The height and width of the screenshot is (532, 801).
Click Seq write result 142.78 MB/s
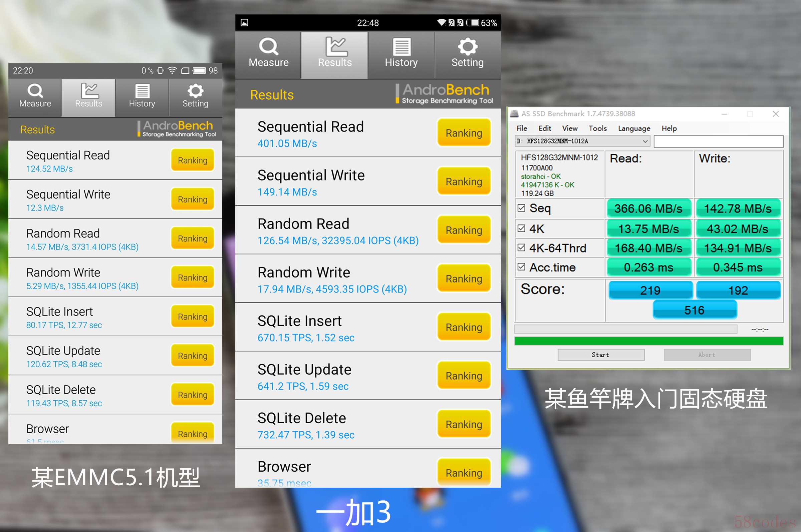tap(738, 208)
